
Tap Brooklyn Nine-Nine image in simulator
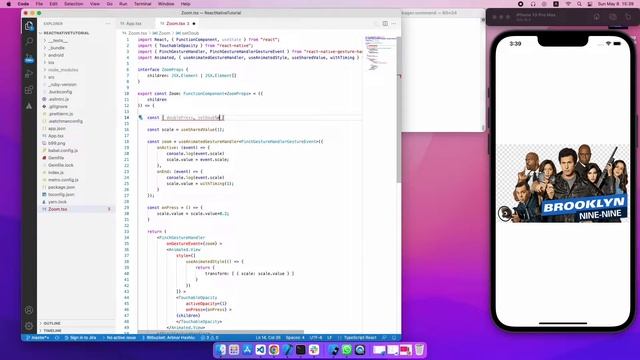tap(562, 184)
